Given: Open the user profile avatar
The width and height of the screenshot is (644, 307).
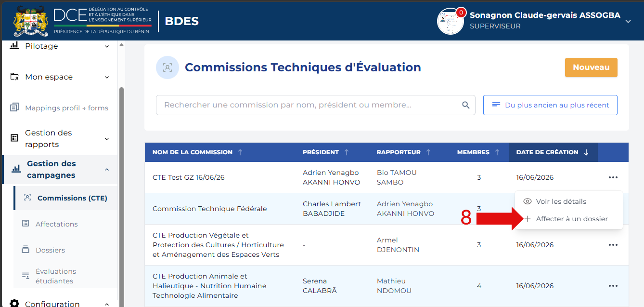Looking at the screenshot, I should coord(450,21).
